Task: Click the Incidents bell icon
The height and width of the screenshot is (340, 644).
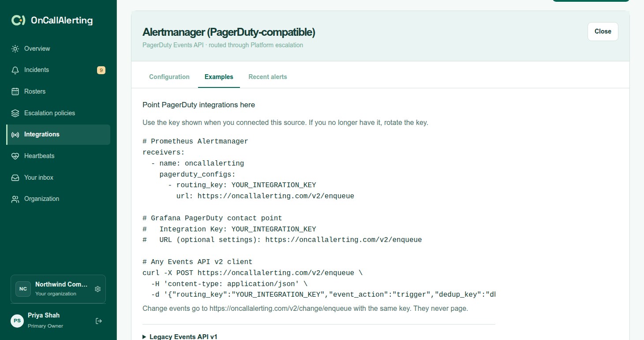Action: [x=15, y=70]
